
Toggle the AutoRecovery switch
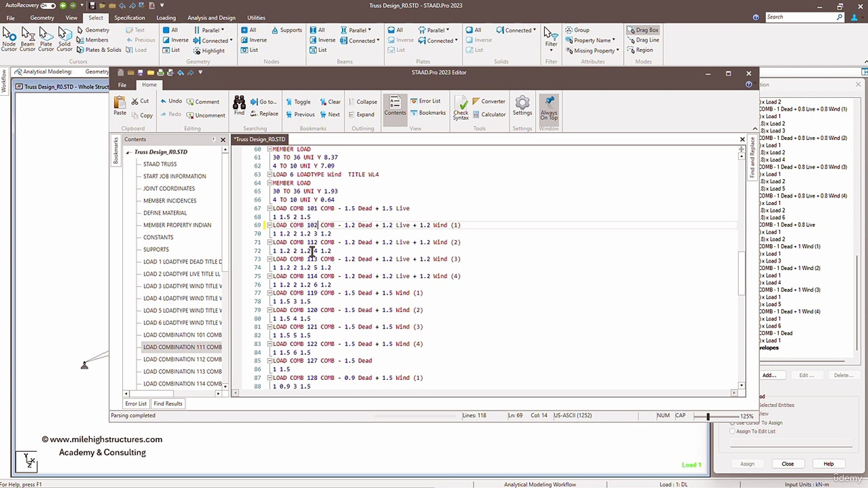tap(48, 5)
